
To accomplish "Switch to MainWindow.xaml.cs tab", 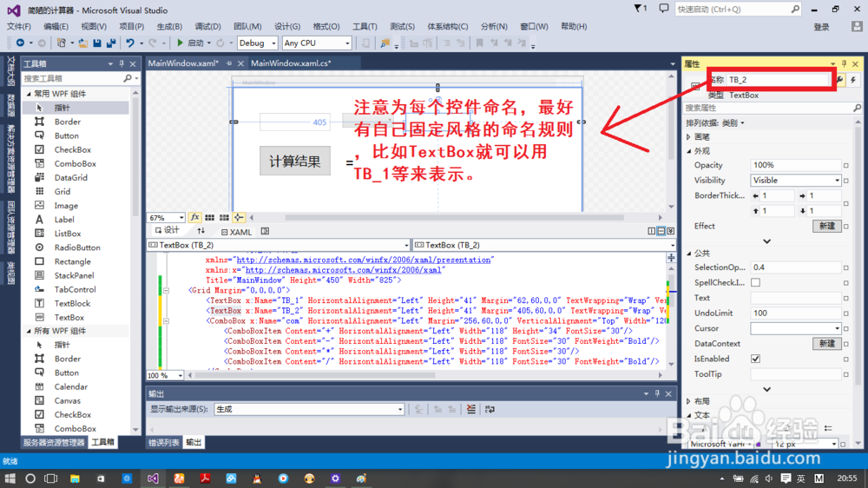I will (x=291, y=63).
